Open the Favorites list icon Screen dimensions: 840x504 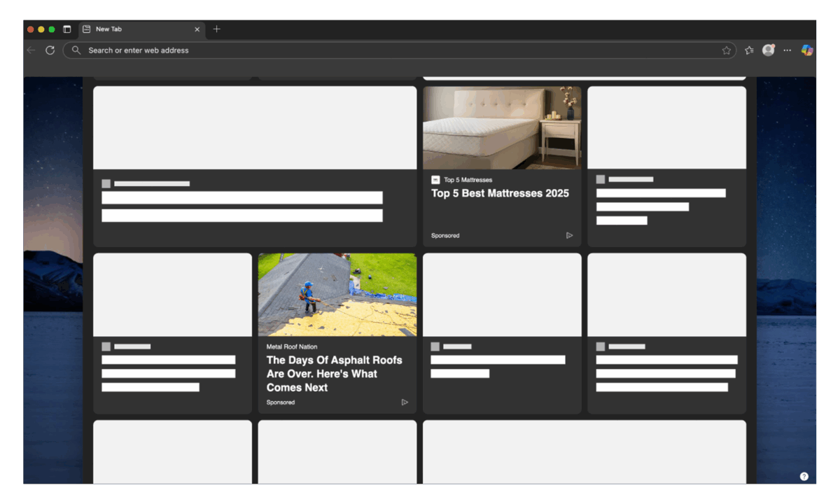[x=749, y=50]
